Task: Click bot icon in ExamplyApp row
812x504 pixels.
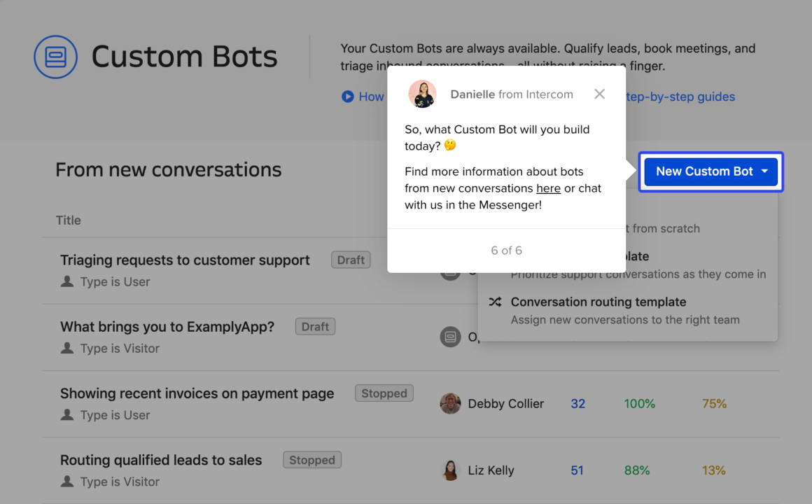Action: click(x=450, y=337)
